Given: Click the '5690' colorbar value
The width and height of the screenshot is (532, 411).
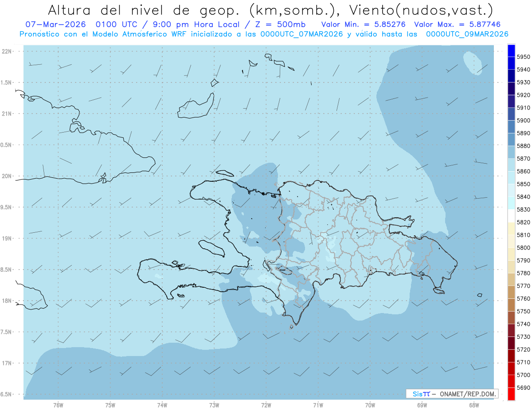Looking at the screenshot, I should point(523,388).
